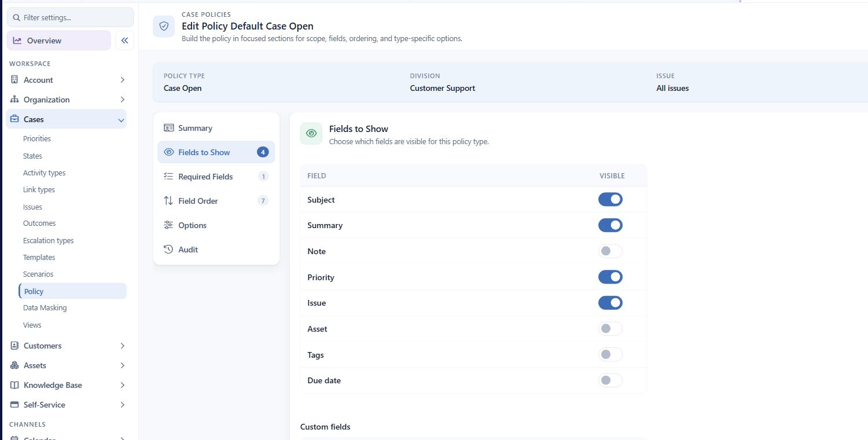
Task: Expand the Customers section chevron
Action: pyautogui.click(x=122, y=346)
